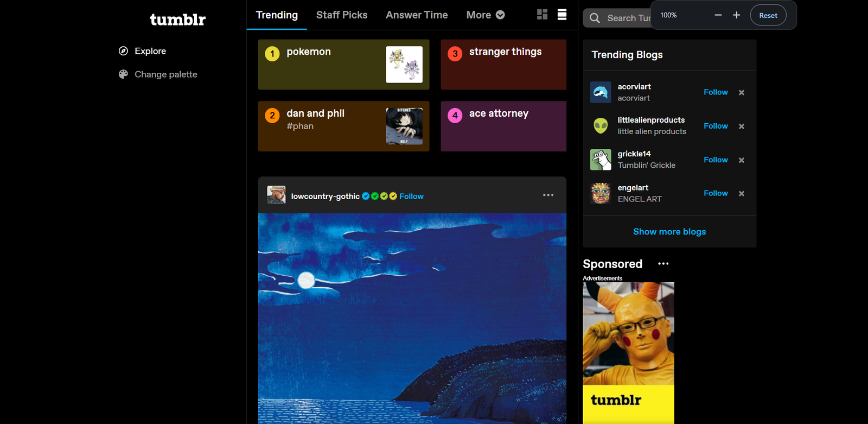The width and height of the screenshot is (868, 424).
Task: Zoom out with the minus button
Action: (718, 15)
